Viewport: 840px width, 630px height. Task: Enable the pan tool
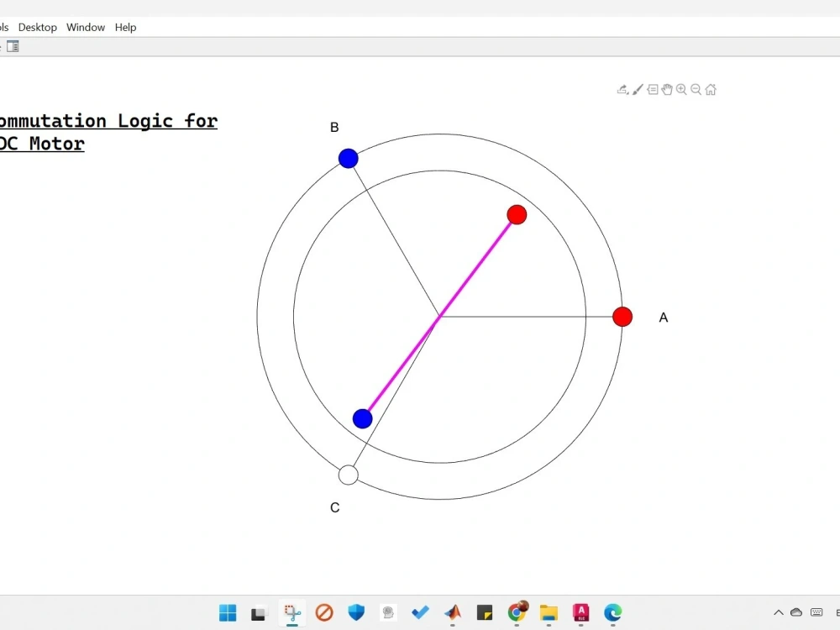(x=667, y=89)
